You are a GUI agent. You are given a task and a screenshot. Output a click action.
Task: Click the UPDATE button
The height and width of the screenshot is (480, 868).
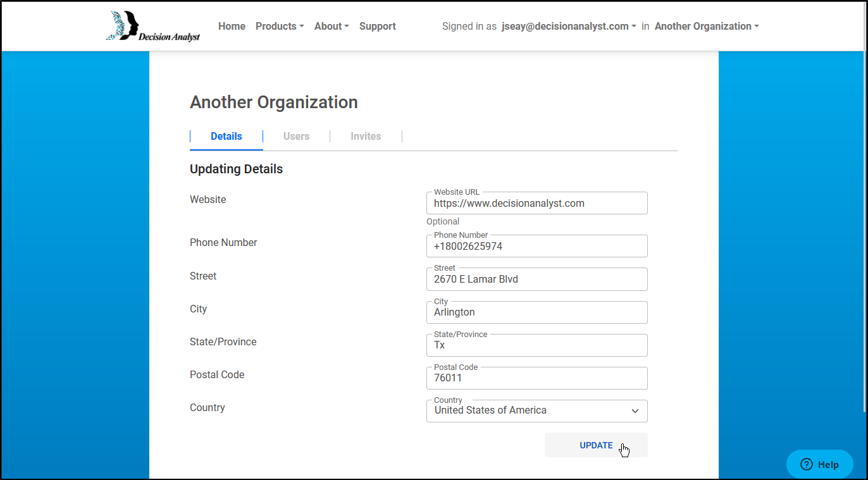coord(595,445)
